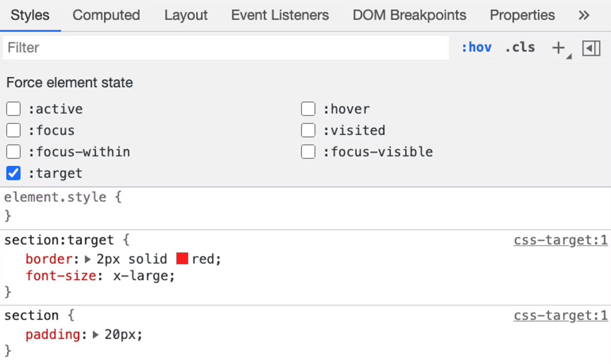
Task: Toggle the :hov element state button
Action: tap(476, 48)
